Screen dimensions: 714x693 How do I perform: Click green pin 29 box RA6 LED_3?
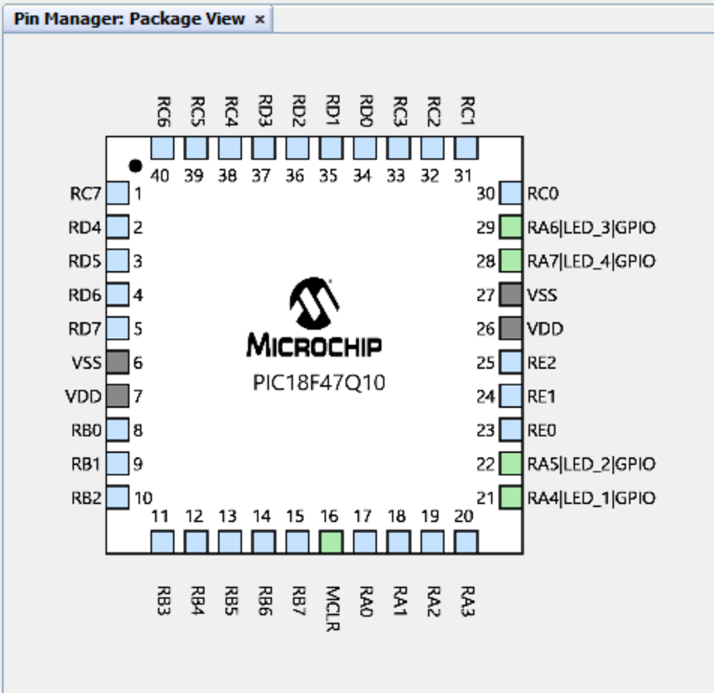point(511,227)
